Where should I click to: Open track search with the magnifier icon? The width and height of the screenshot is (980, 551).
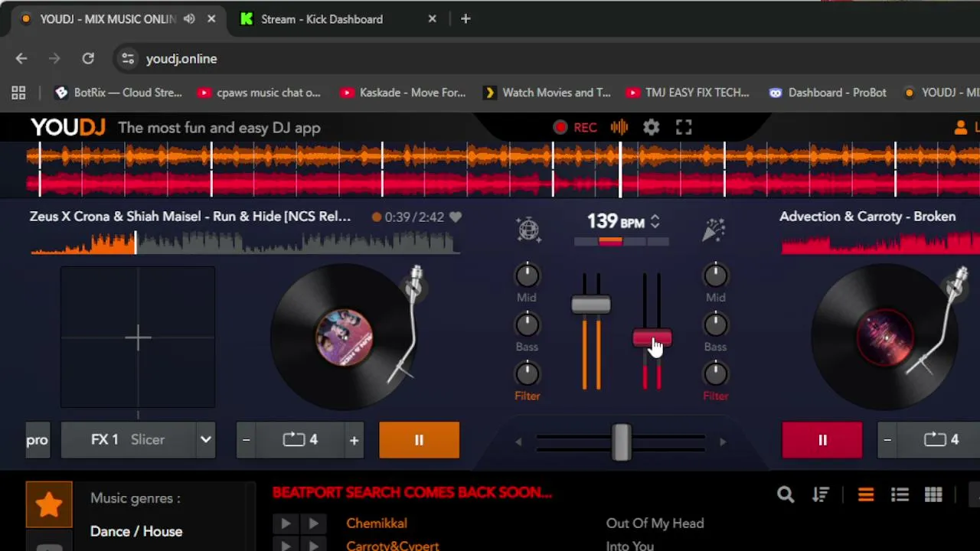786,495
